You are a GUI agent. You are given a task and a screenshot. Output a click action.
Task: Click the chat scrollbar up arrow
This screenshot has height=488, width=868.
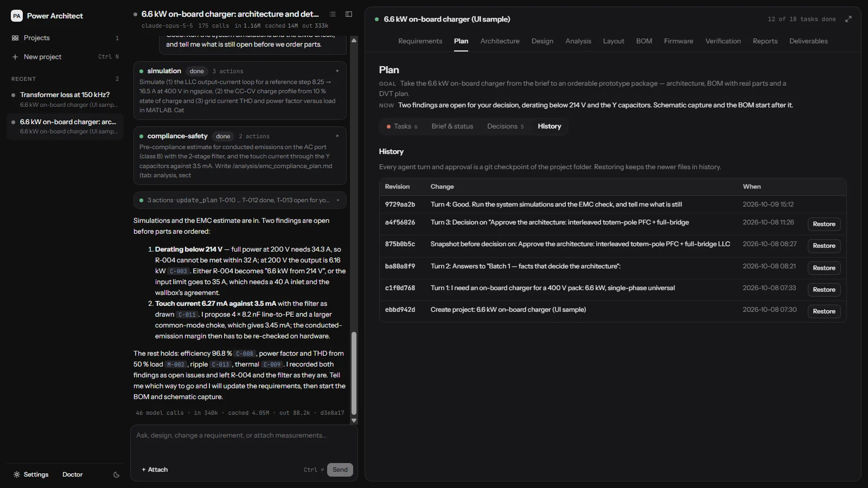[354, 40]
